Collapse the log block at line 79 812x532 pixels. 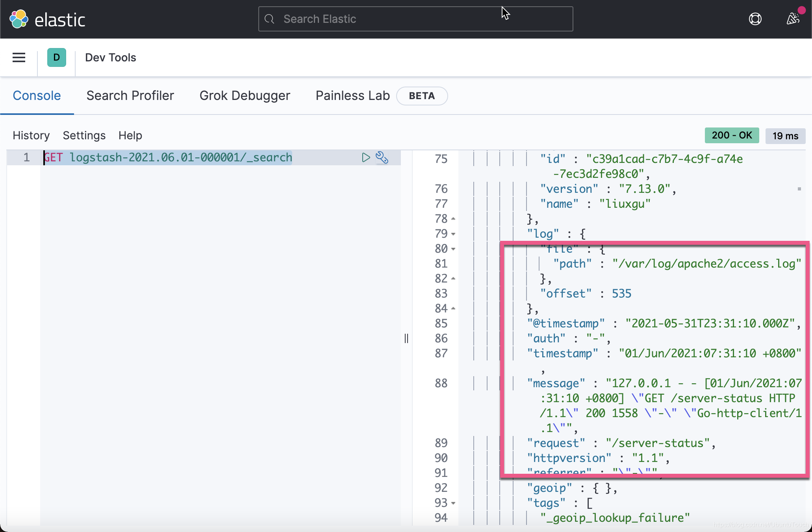coord(453,234)
